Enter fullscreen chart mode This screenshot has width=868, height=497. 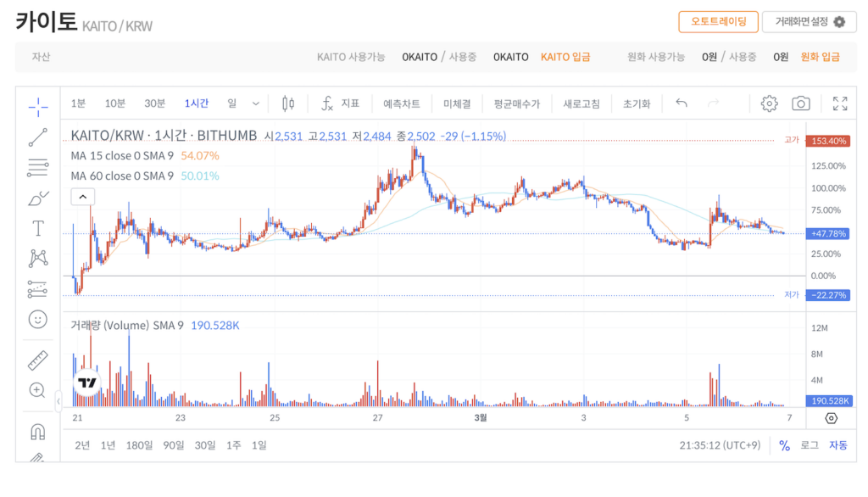click(840, 103)
